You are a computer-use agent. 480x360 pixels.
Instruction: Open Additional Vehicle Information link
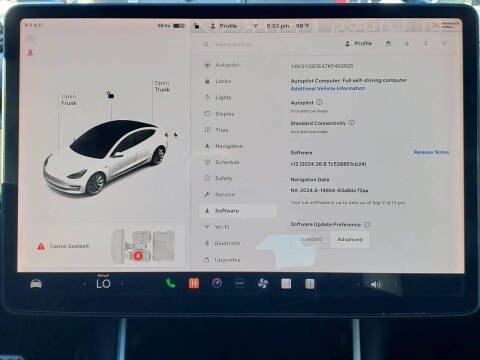click(x=328, y=88)
